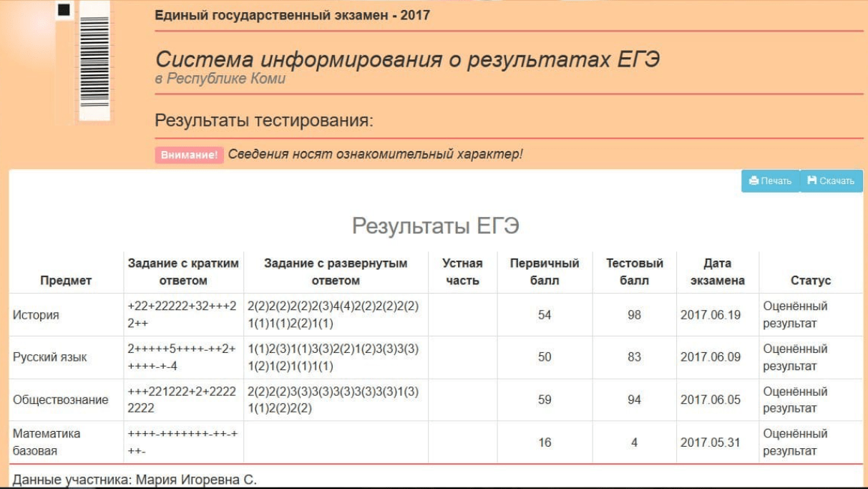This screenshot has height=489, width=868.
Task: Click the 'Устная часть' column header
Action: (462, 272)
